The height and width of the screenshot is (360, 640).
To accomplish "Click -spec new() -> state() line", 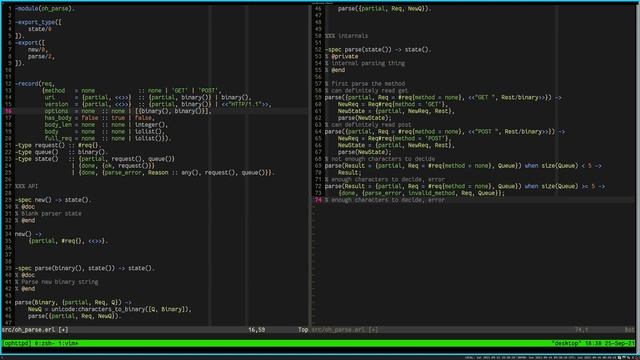I will tap(53, 200).
